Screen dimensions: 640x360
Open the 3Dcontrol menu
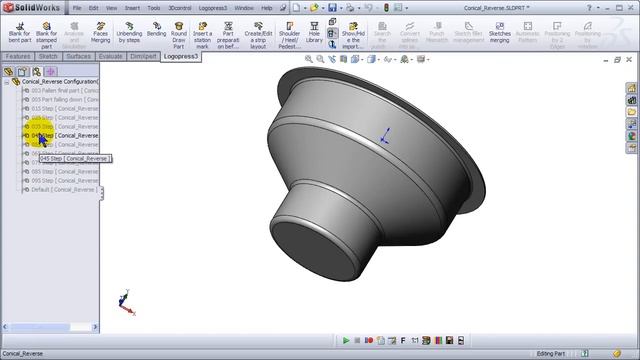click(180, 8)
